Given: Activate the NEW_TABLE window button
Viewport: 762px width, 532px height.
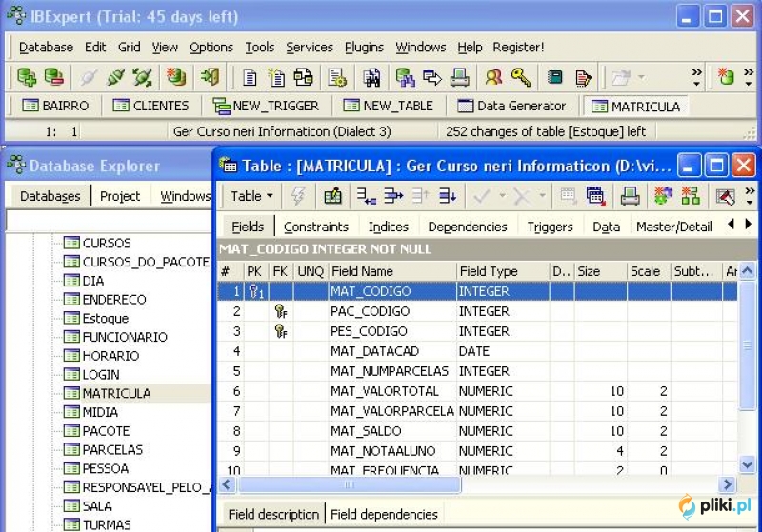Looking at the screenshot, I should 388,106.
